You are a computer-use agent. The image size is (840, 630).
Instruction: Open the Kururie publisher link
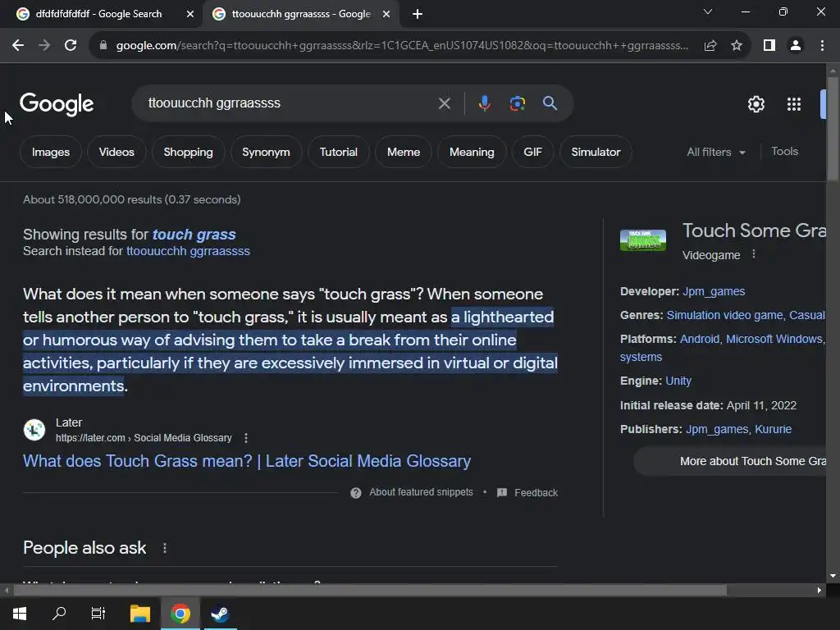[773, 429]
